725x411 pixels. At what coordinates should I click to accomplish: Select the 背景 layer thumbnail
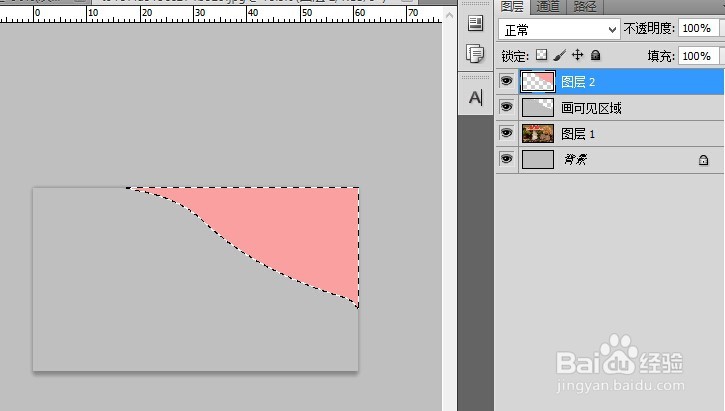(538, 159)
